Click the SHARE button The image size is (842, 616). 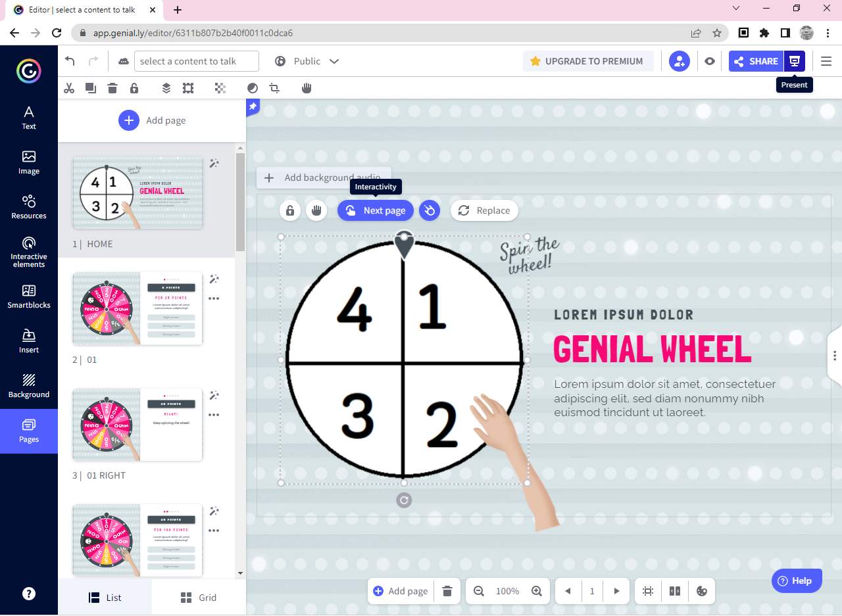(756, 61)
